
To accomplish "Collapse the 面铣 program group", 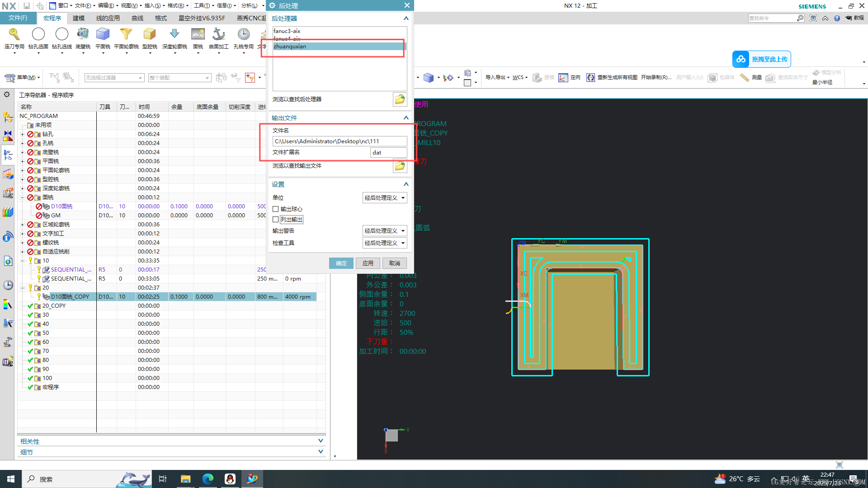I will (x=22, y=197).
